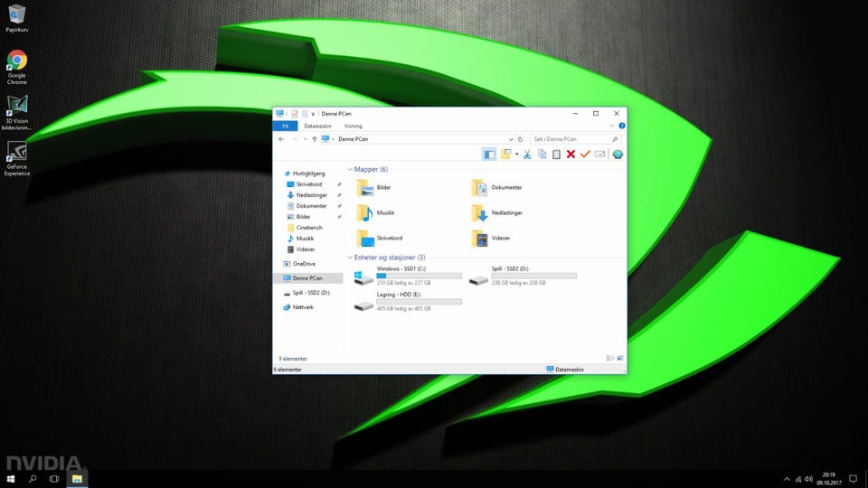
Task: Collapse the Mapper (6) group
Action: point(350,169)
